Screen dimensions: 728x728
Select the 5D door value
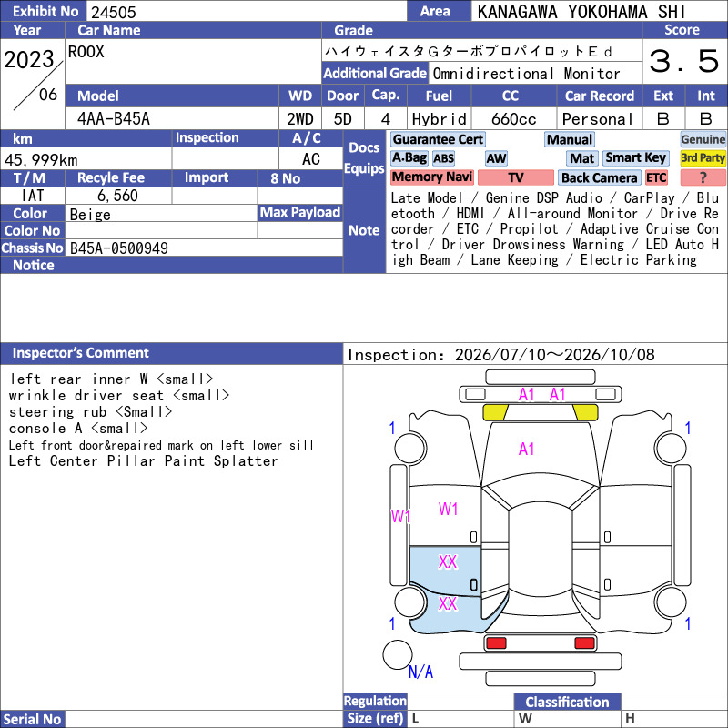point(343,119)
